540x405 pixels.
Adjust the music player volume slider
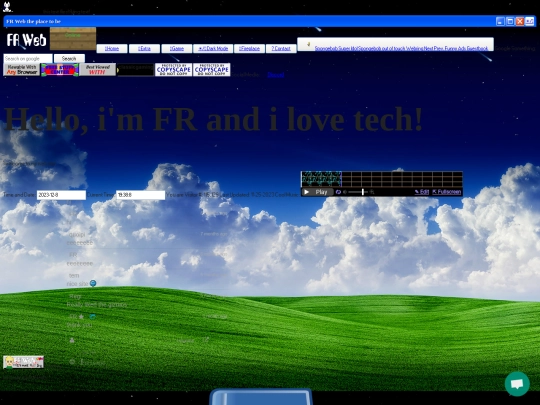pos(358,192)
